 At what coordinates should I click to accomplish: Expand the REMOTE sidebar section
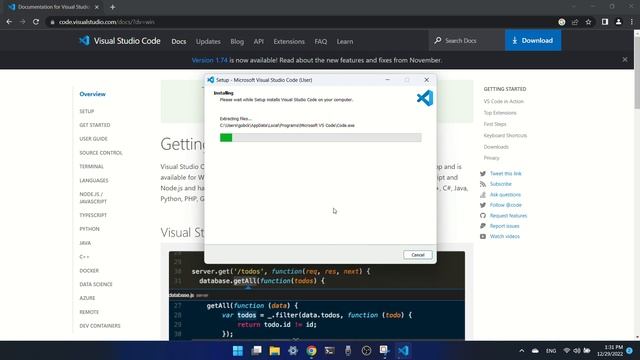click(x=89, y=312)
